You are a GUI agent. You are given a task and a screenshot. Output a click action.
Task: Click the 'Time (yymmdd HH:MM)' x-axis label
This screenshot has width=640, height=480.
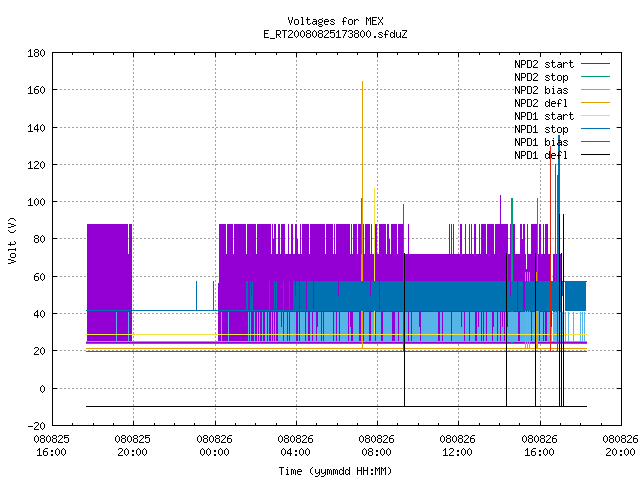(335, 471)
